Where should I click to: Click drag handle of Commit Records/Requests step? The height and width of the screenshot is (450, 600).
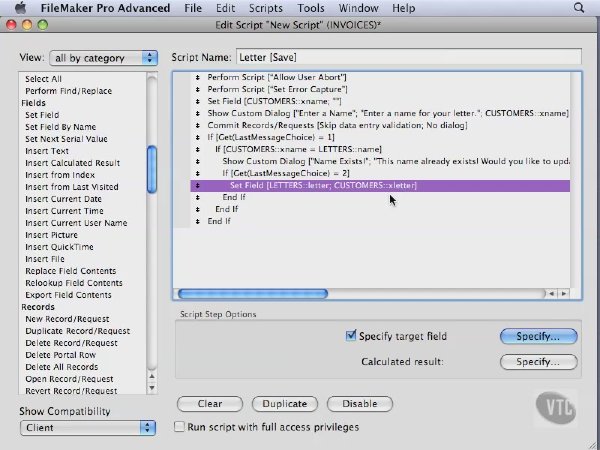coord(197,126)
